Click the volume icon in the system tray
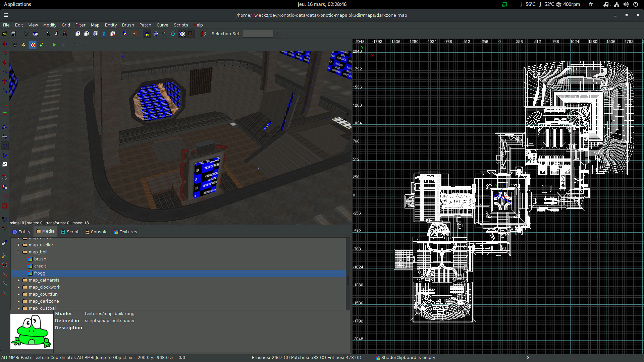 tap(626, 4)
